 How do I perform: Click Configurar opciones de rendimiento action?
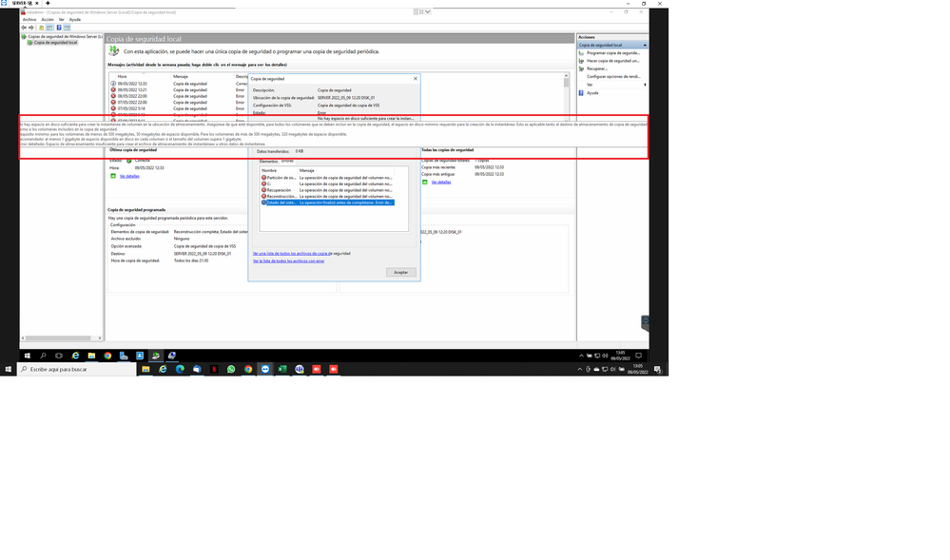tap(612, 76)
